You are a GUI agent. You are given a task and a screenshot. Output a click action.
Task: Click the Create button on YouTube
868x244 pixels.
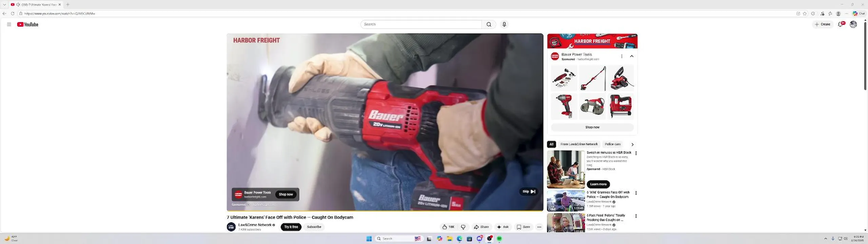(823, 24)
